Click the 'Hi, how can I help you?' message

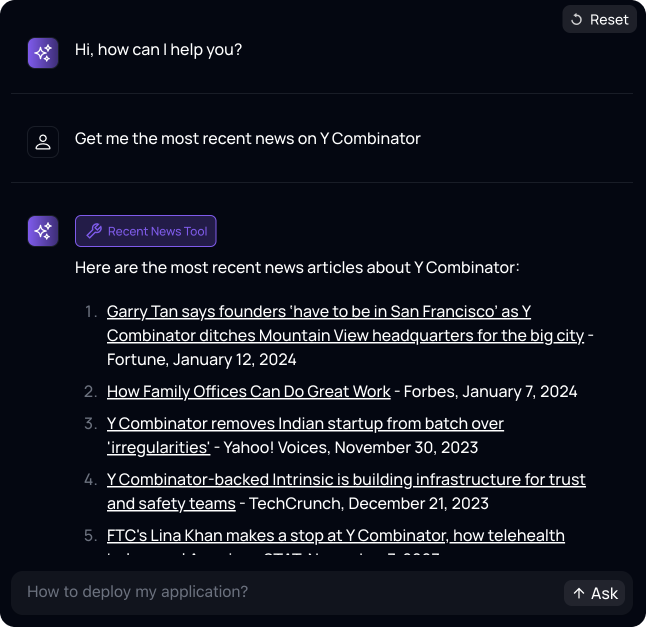coord(158,50)
